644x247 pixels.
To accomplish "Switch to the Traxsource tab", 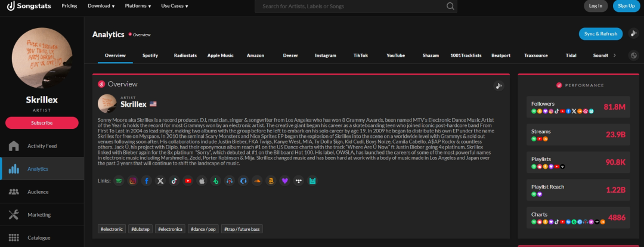I will click(536, 55).
